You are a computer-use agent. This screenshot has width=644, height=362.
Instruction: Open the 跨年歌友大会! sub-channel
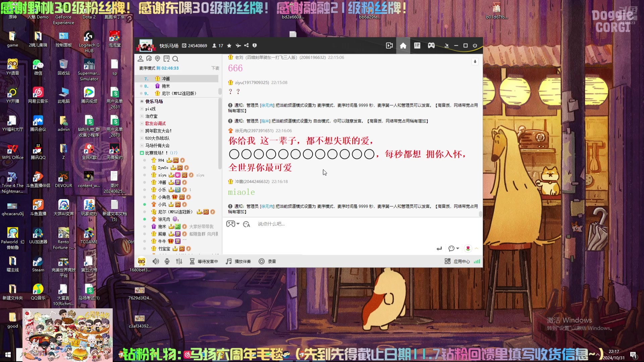tap(158, 131)
